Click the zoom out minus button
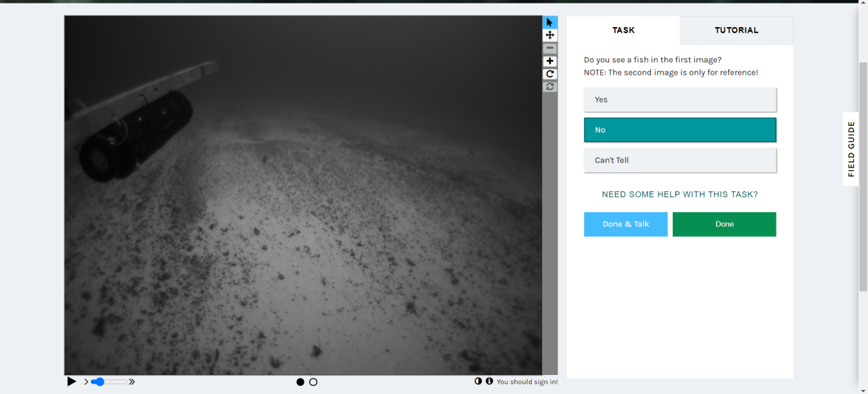 click(x=550, y=48)
